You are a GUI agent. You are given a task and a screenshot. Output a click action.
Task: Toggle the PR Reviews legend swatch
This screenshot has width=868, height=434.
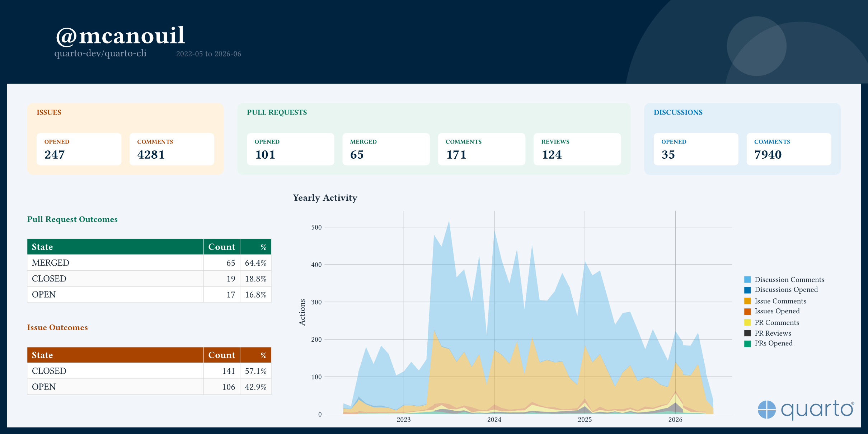click(747, 333)
